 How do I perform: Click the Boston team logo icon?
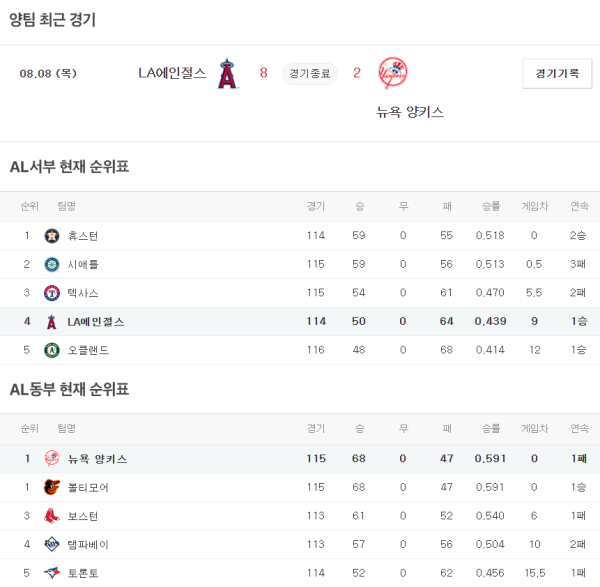(52, 516)
